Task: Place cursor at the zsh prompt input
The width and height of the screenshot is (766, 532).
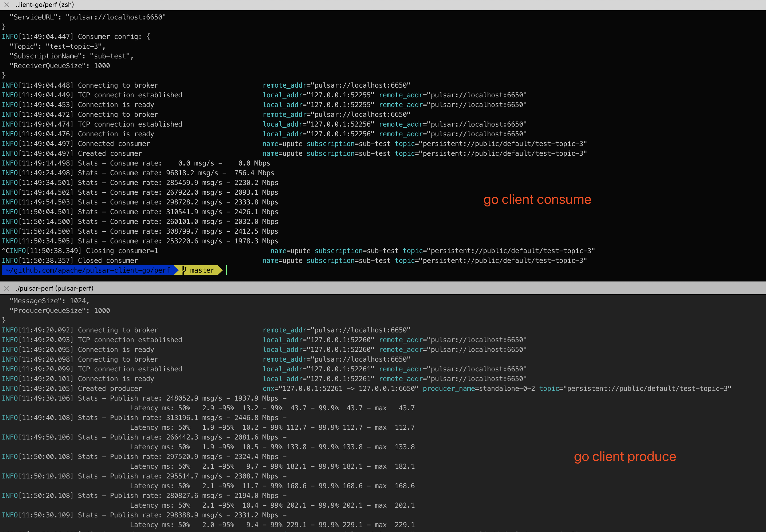Action: (x=227, y=270)
